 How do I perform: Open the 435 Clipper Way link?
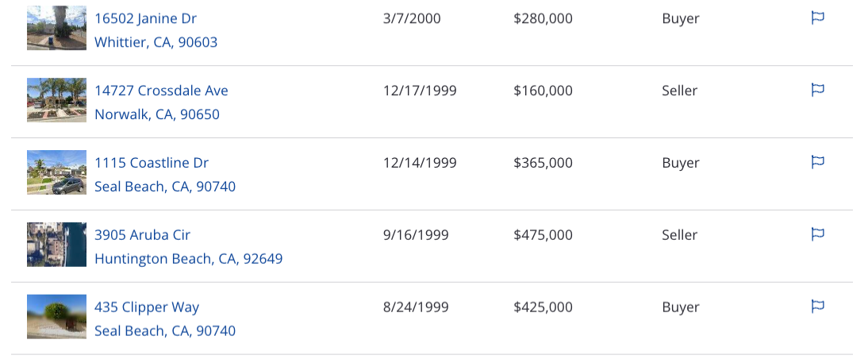[147, 307]
